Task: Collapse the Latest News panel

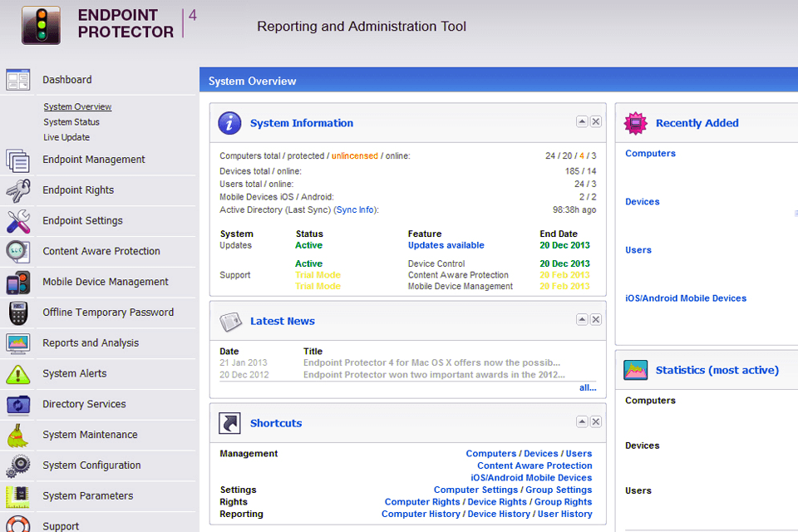Action: (x=582, y=319)
